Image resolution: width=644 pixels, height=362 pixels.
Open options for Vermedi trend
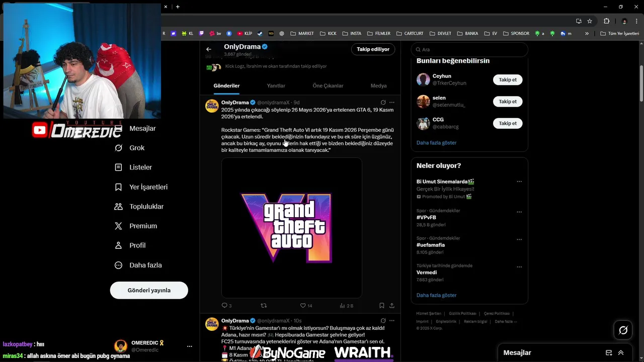519,267
